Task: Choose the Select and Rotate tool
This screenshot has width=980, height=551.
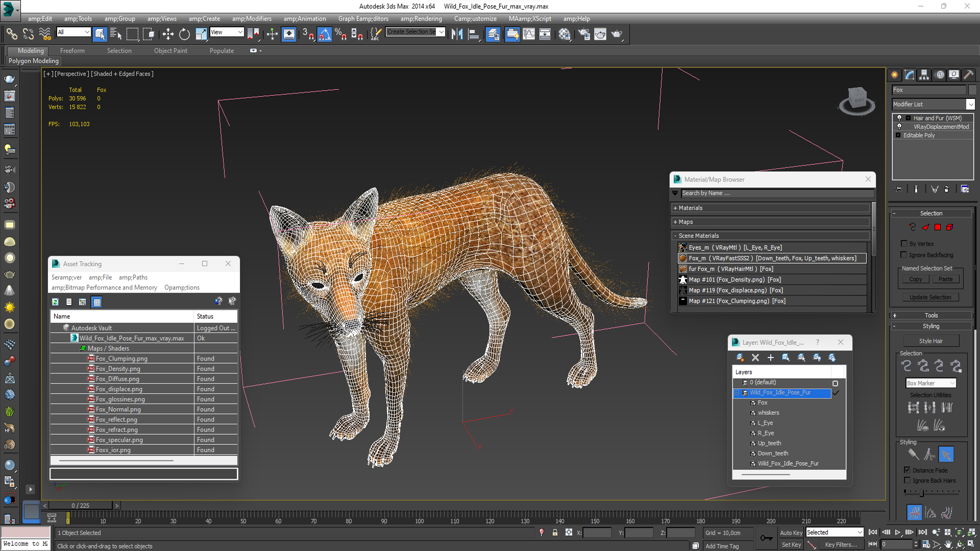Action: [x=184, y=34]
